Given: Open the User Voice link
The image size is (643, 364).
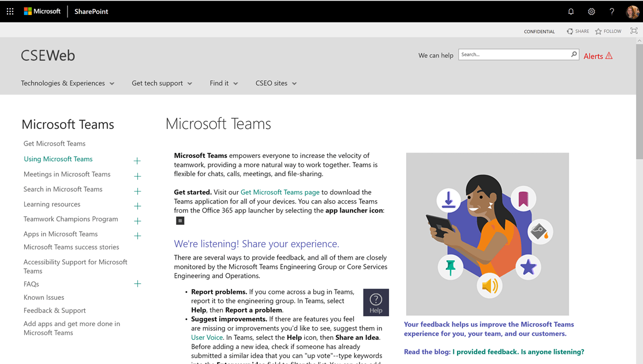Looking at the screenshot, I should (x=207, y=337).
